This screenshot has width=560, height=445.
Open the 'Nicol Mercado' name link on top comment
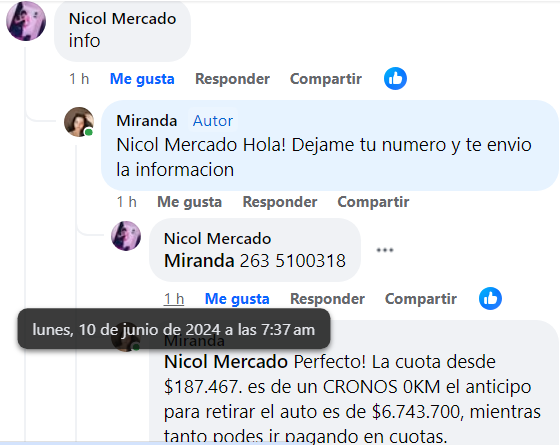click(122, 19)
